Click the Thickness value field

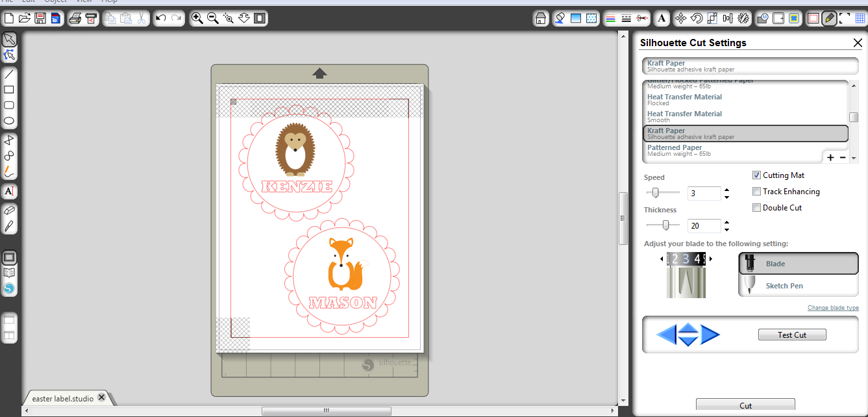pos(704,226)
